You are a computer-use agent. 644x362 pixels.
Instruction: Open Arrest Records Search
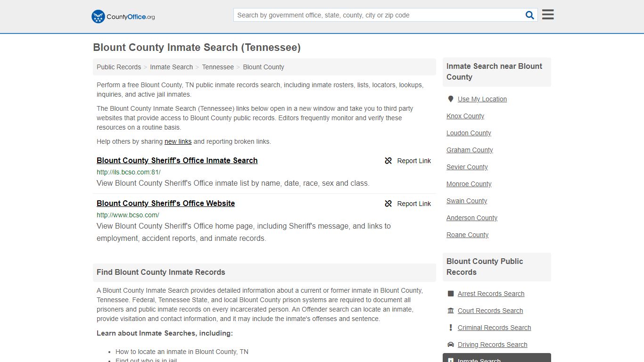491,294
